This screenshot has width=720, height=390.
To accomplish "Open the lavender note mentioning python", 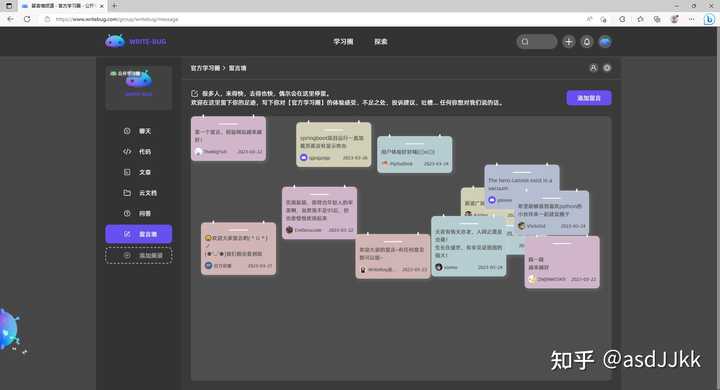I will (551, 213).
